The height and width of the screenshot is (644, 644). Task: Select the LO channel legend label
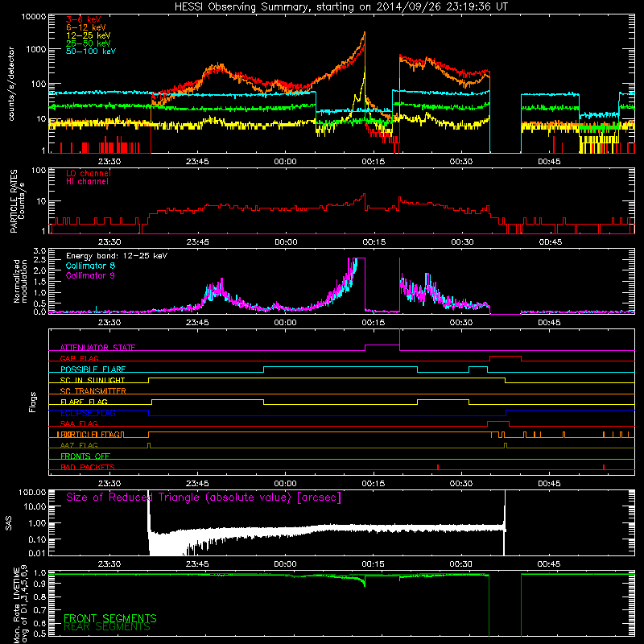(89, 173)
